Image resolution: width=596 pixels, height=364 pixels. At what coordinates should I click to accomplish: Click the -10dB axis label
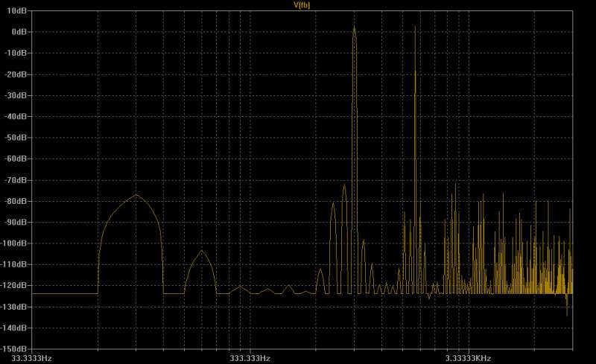pyautogui.click(x=16, y=53)
